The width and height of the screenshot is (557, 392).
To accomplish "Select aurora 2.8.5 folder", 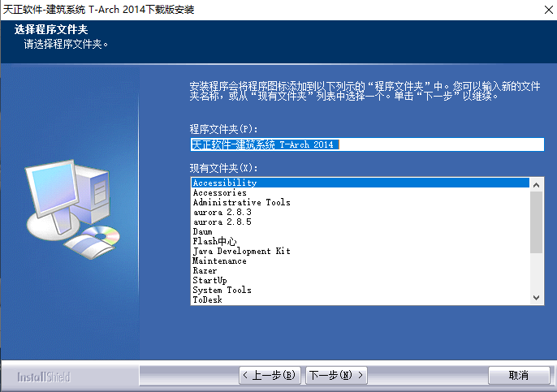I will 361,222.
